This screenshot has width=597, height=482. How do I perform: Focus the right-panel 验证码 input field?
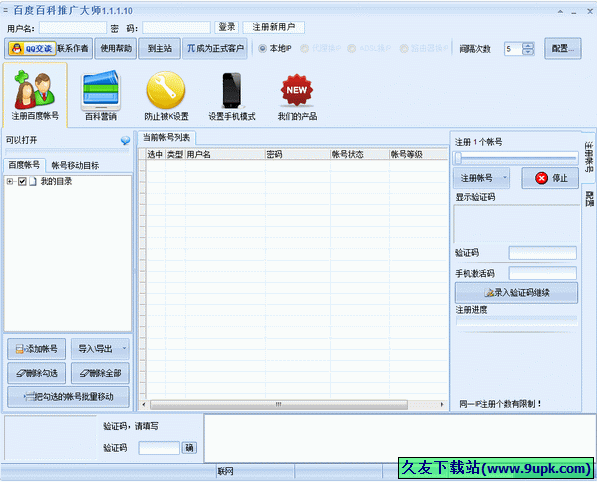543,253
